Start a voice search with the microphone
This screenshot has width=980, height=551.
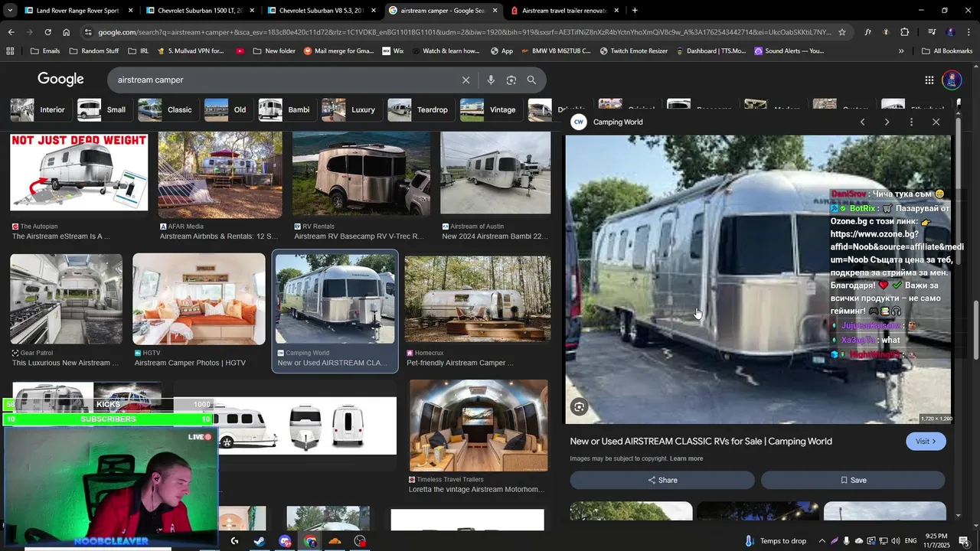[x=491, y=80]
